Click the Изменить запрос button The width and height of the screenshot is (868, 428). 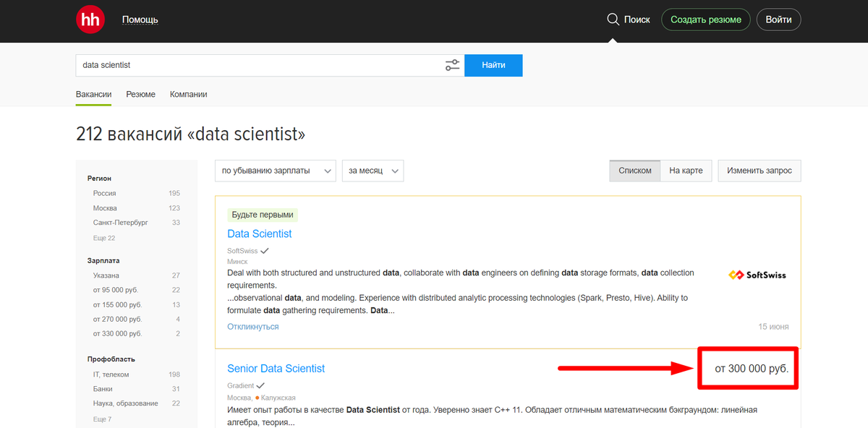click(x=759, y=171)
